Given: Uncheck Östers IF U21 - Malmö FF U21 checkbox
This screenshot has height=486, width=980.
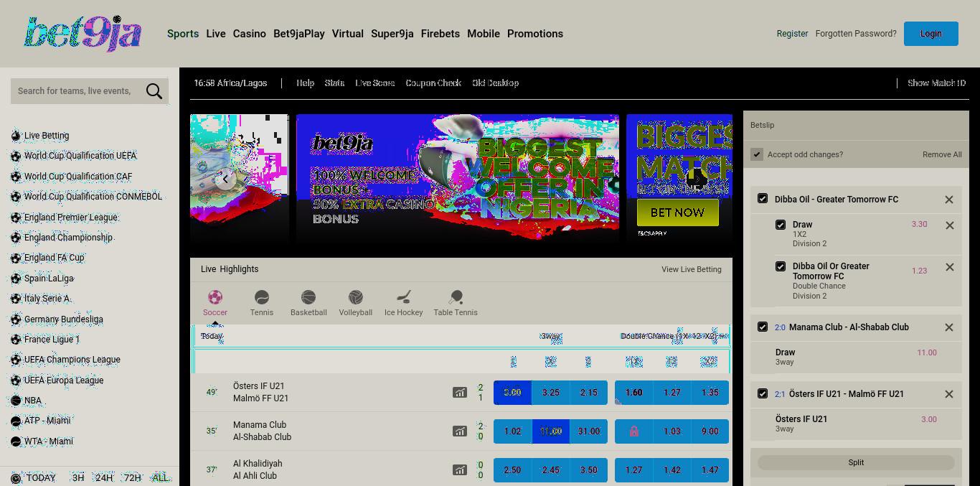Looking at the screenshot, I should click(763, 393).
